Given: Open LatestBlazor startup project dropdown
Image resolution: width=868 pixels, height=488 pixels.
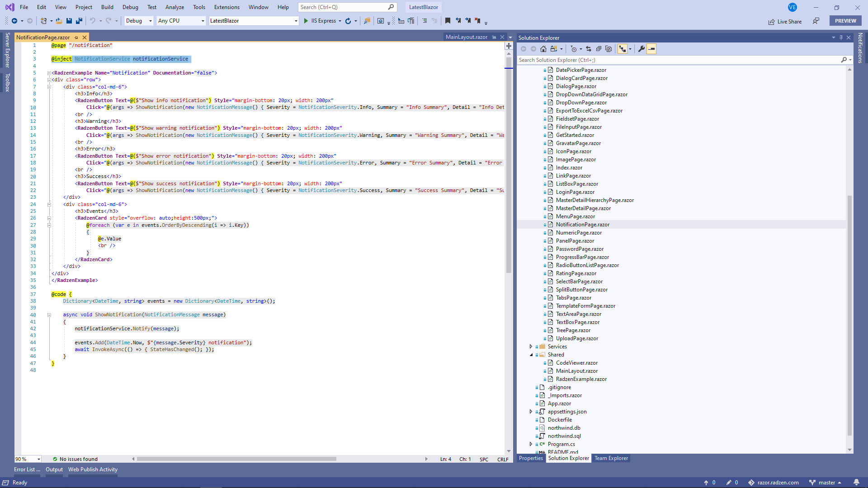Looking at the screenshot, I should [x=254, y=21].
